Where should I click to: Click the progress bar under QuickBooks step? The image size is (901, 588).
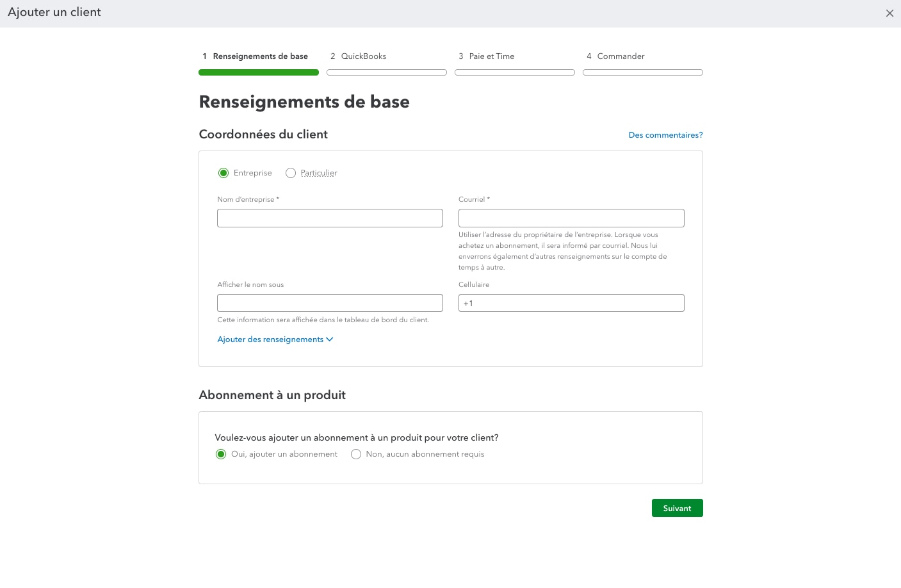tap(387, 72)
